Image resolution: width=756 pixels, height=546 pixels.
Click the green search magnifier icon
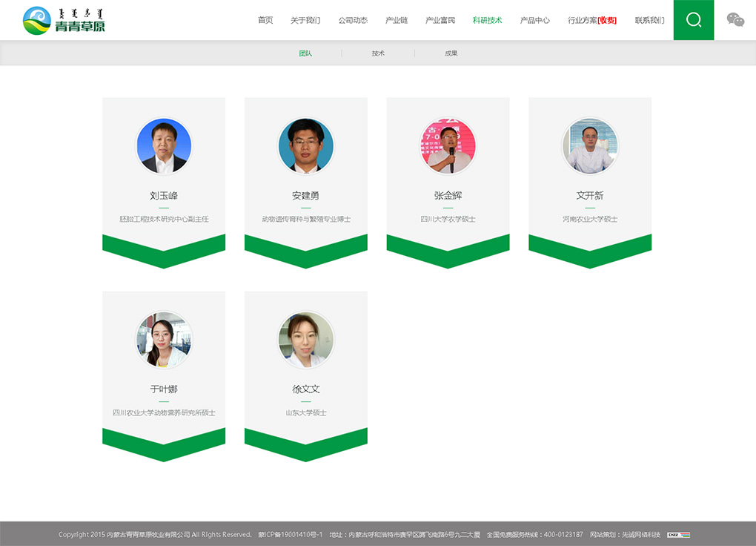pyautogui.click(x=693, y=20)
